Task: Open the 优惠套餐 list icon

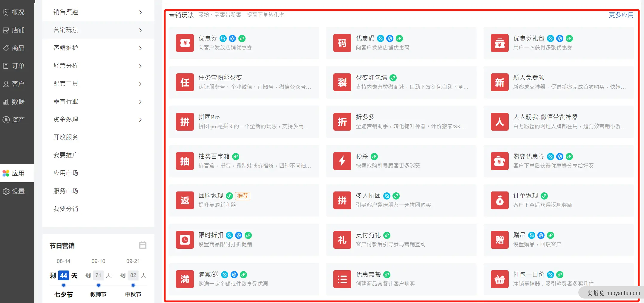Action: [342, 279]
